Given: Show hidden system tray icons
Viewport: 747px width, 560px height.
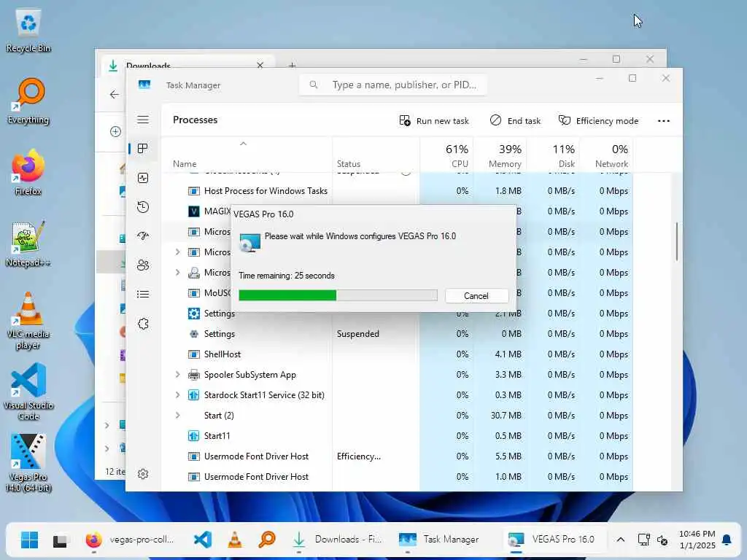Looking at the screenshot, I should (620, 540).
